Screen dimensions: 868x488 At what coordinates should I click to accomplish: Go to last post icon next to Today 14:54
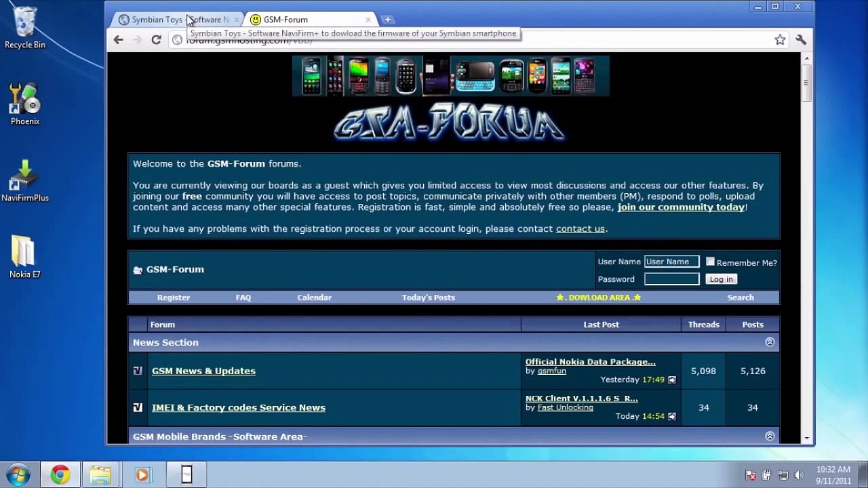[x=672, y=417]
